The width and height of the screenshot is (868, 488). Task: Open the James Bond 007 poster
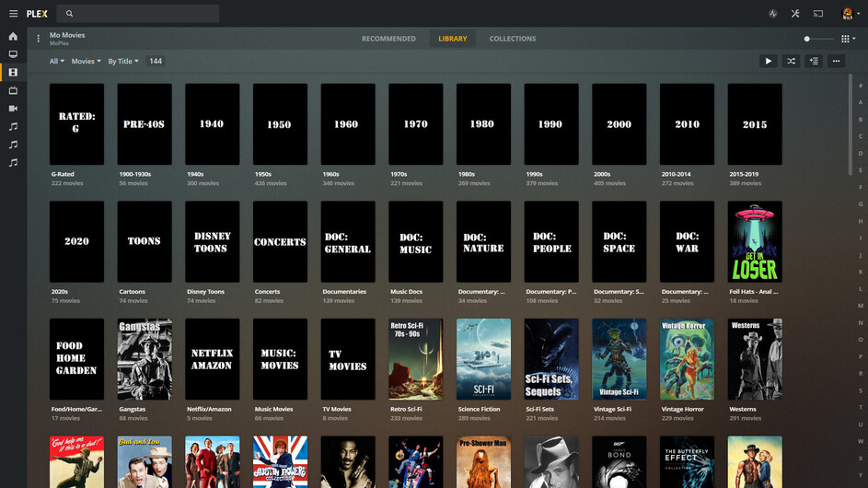pos(619,462)
